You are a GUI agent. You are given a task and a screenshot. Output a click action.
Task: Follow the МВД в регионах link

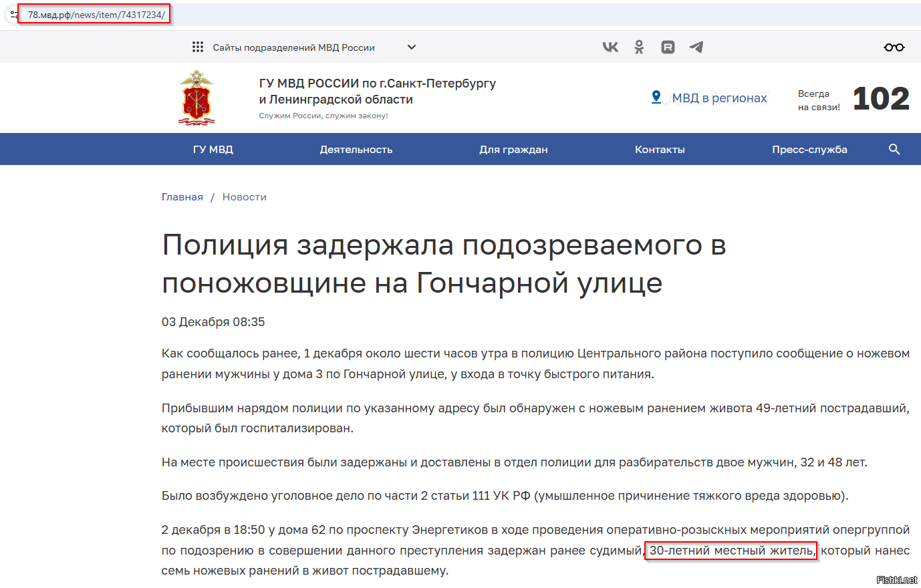[719, 98]
